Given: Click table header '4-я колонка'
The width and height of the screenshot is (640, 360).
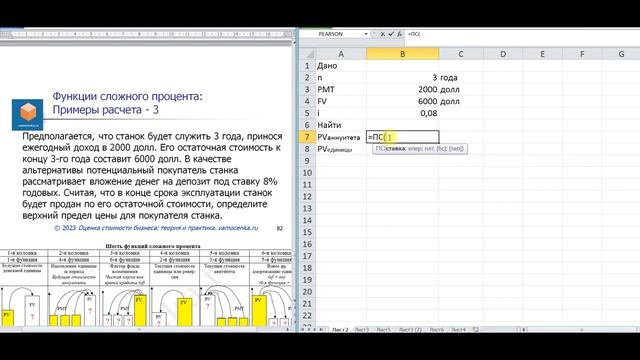Looking at the screenshot, I should pos(175,253).
